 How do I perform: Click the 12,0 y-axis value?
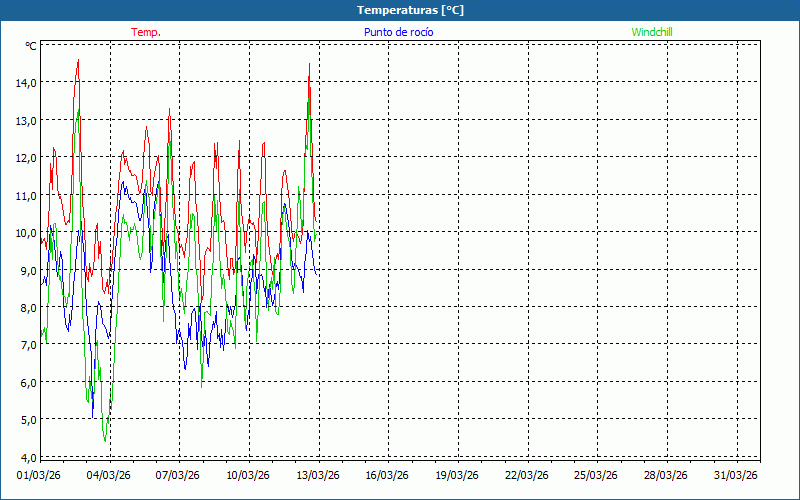[26, 158]
